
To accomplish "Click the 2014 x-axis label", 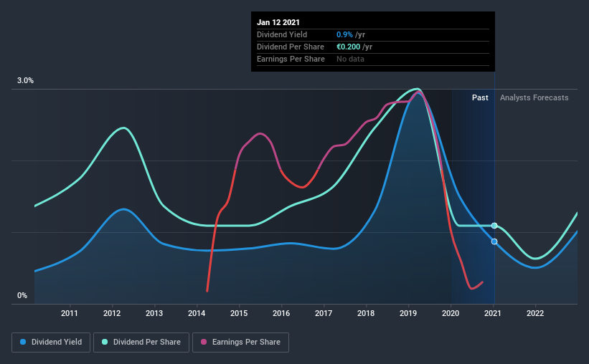I will point(197,313).
